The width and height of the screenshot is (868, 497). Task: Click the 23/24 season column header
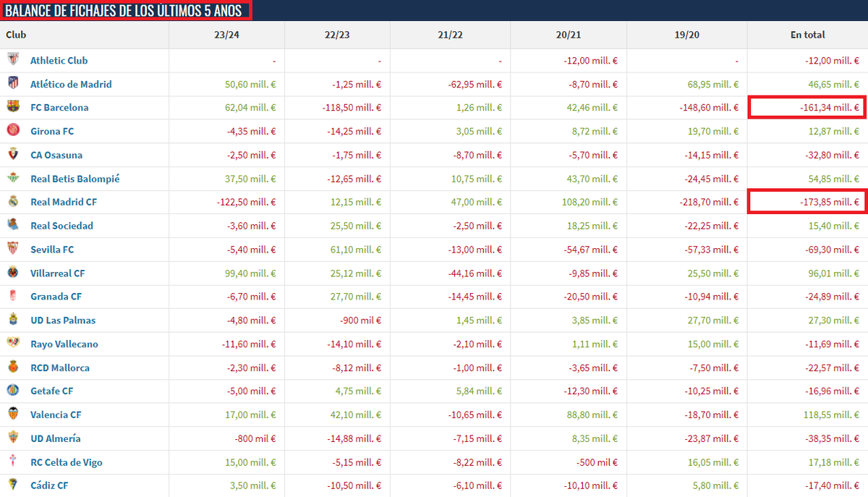(227, 35)
